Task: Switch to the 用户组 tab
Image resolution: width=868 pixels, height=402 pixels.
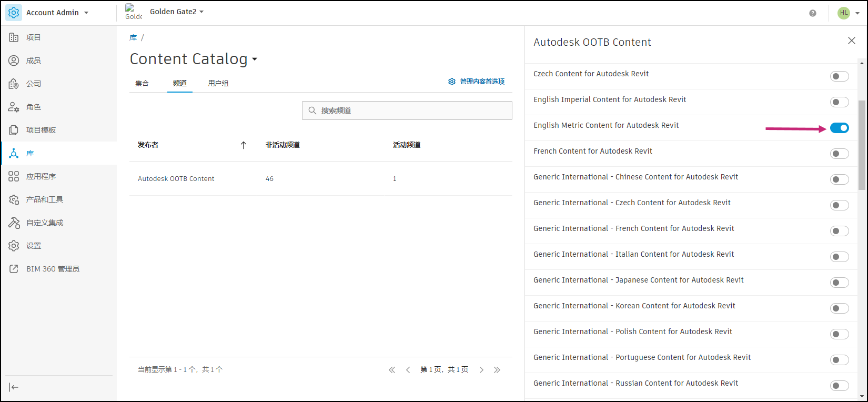Action: coord(218,83)
